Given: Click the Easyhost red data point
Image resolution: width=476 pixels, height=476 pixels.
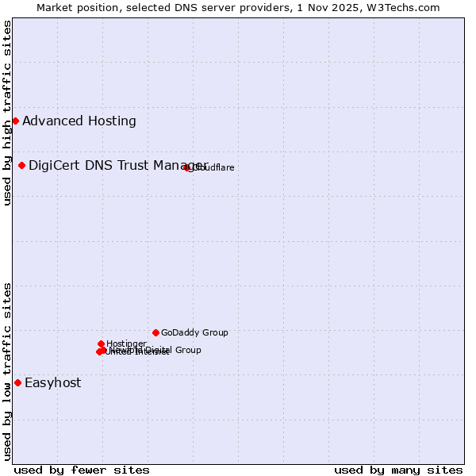Looking at the screenshot, I should tap(17, 382).
